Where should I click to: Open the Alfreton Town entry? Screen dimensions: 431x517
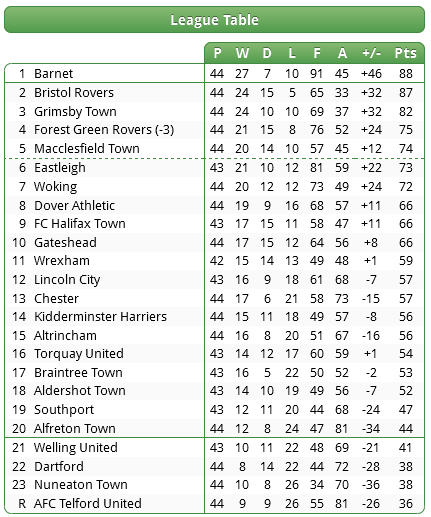tap(75, 428)
